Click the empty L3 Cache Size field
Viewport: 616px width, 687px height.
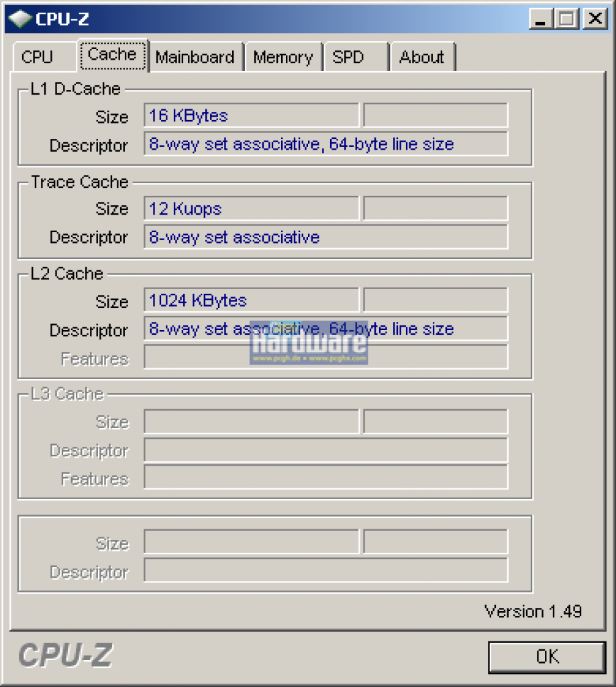coord(251,421)
